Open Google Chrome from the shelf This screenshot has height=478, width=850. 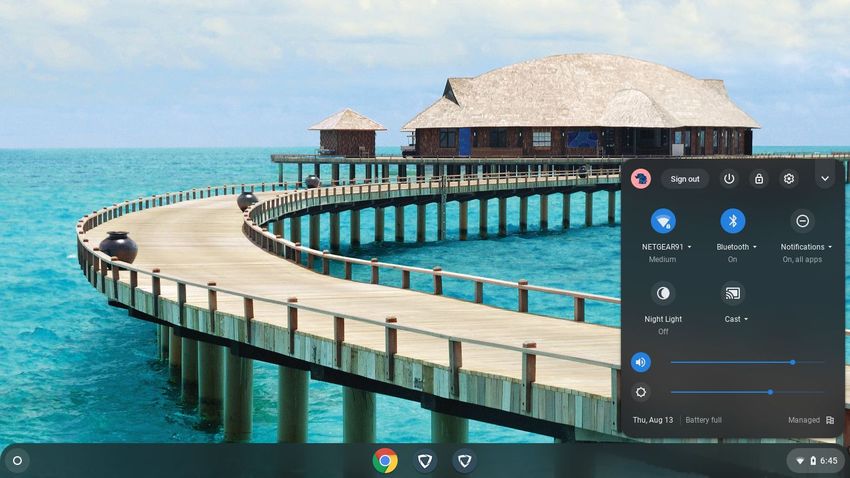pos(385,460)
